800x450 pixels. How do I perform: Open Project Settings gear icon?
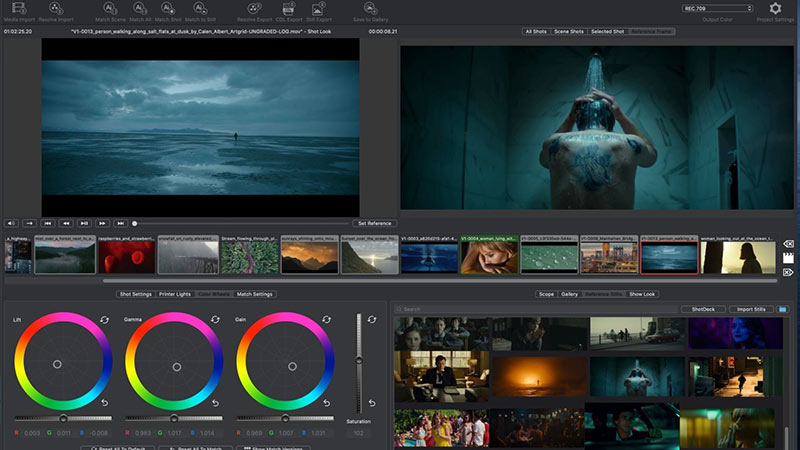(774, 9)
